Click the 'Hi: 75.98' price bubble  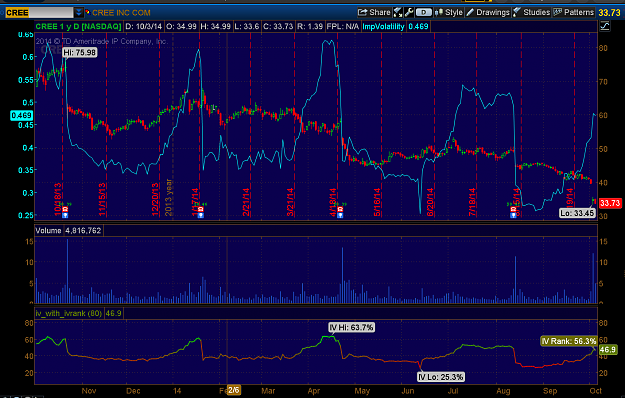(80, 53)
